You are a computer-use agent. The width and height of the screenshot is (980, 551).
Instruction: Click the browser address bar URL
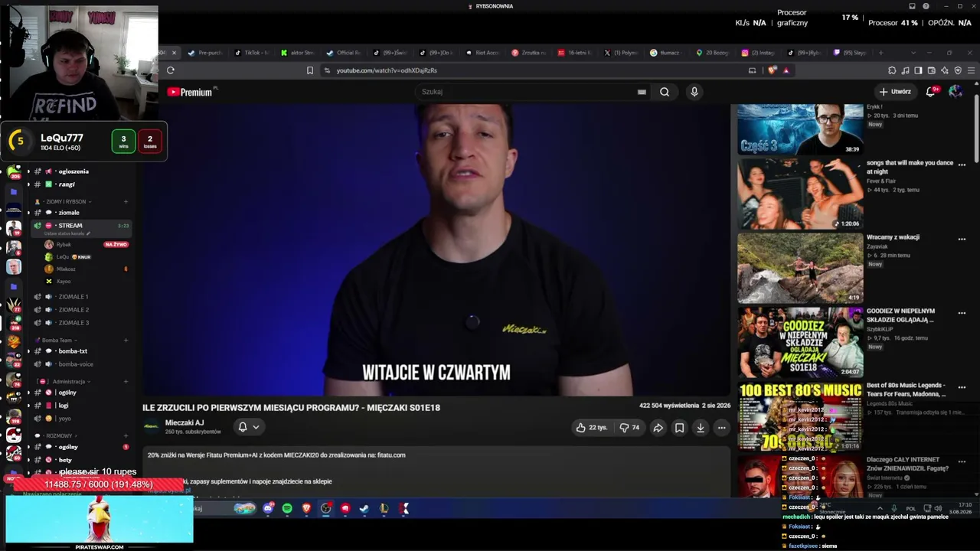(387, 70)
